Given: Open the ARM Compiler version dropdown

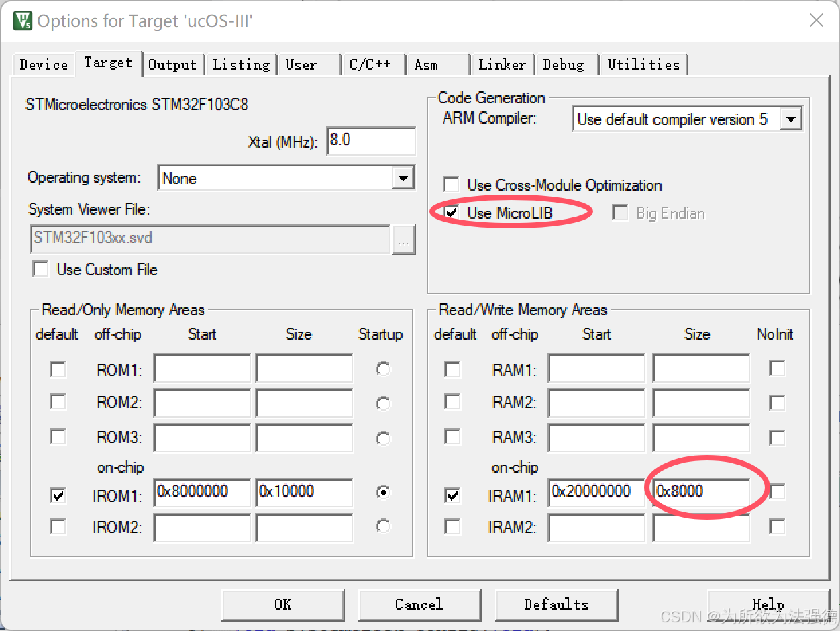Looking at the screenshot, I should (792, 118).
